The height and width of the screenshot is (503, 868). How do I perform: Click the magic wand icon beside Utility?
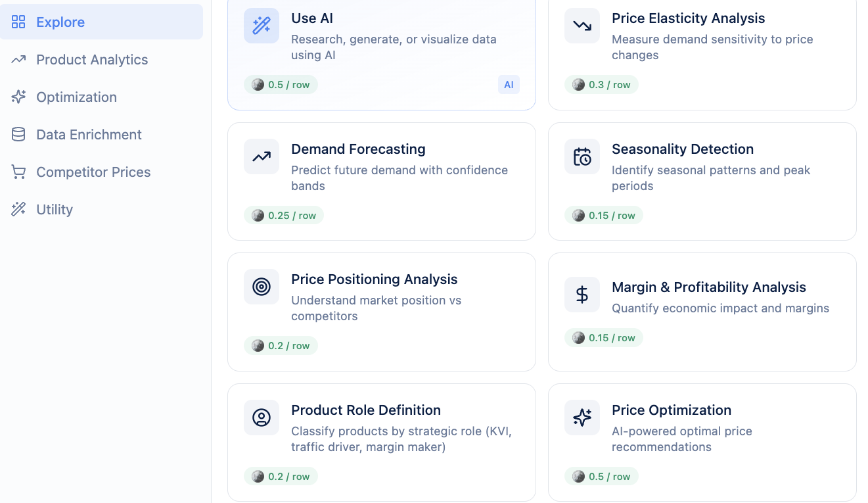(x=18, y=209)
